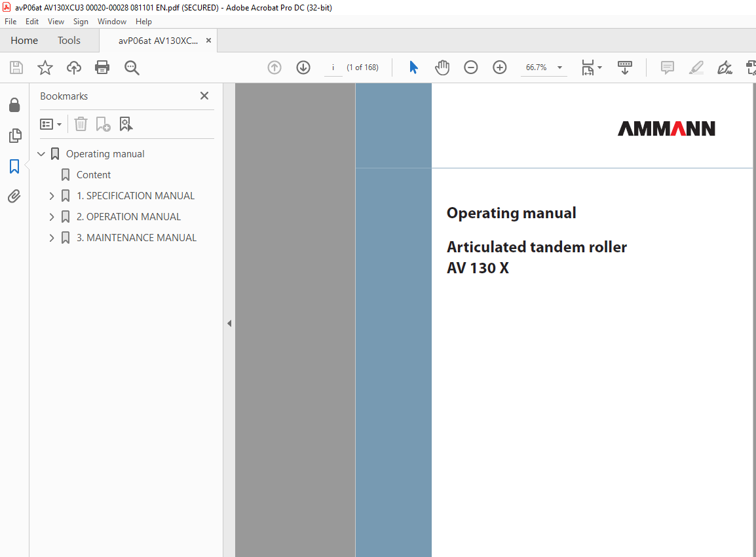Viewport: 756px width, 557px height.
Task: Jump to the Content bookmark
Action: (94, 175)
